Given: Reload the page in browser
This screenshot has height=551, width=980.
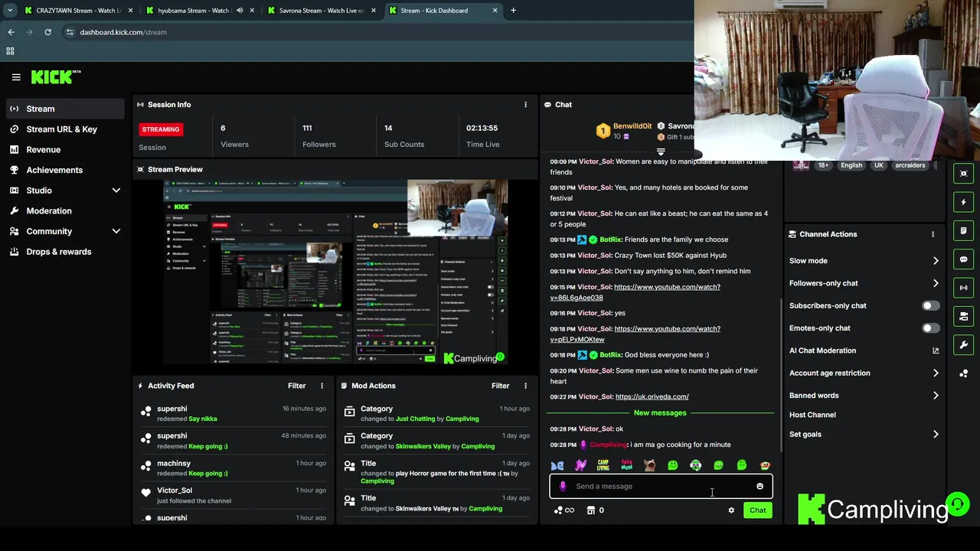Looking at the screenshot, I should (x=47, y=32).
